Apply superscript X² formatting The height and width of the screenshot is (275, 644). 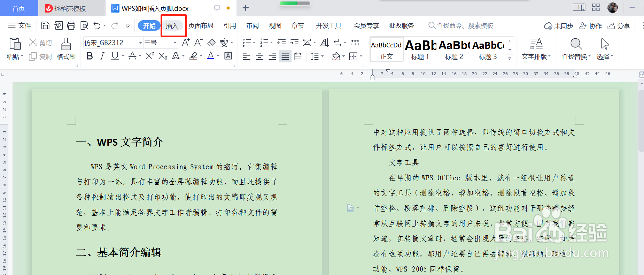pos(150,56)
